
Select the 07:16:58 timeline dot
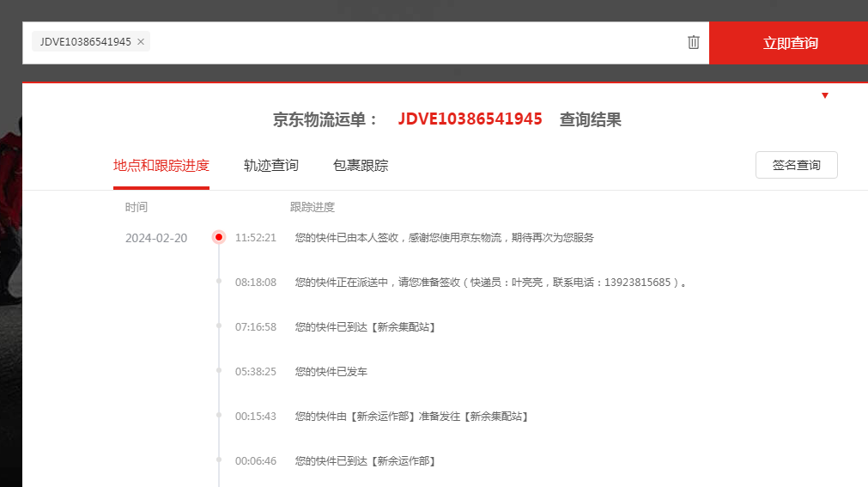(219, 326)
